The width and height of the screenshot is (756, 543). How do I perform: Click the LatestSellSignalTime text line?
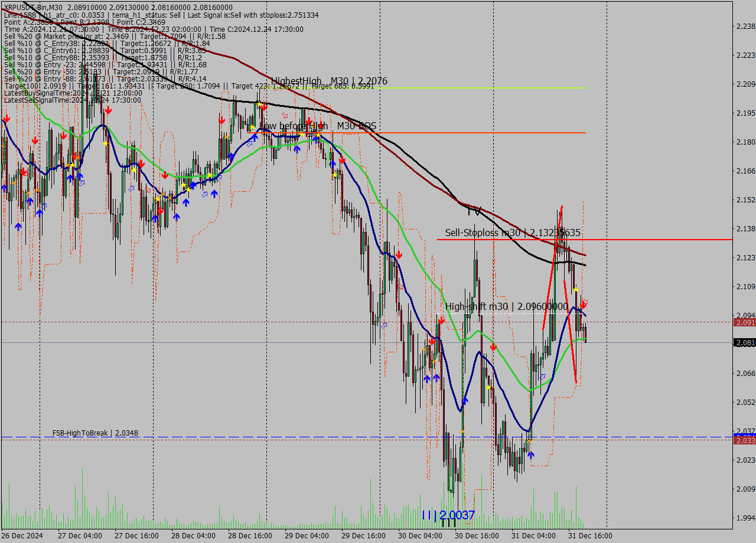72,100
